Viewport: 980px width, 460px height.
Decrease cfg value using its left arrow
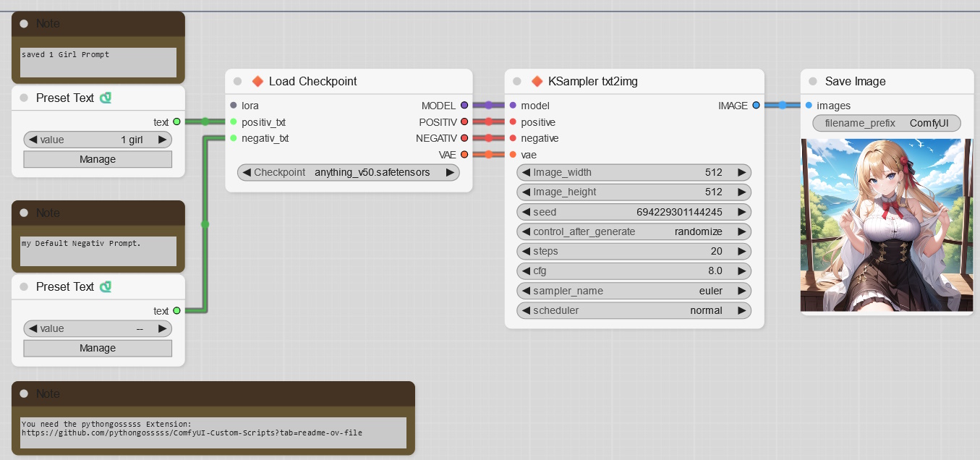524,271
